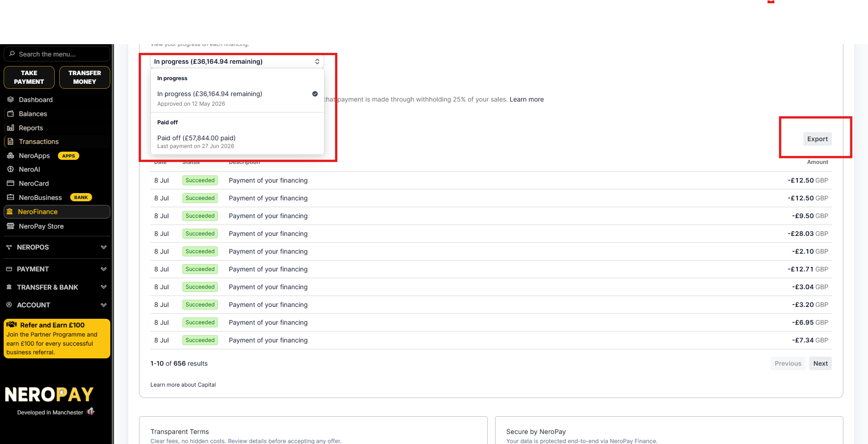868x444 pixels.
Task: Click the amount -£12.71 GBP
Action: (x=808, y=269)
